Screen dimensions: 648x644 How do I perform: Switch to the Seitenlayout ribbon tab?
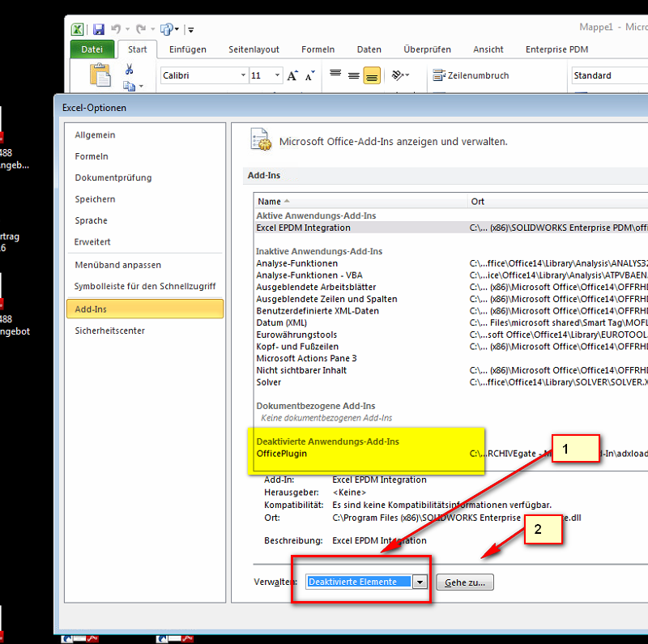pyautogui.click(x=254, y=49)
